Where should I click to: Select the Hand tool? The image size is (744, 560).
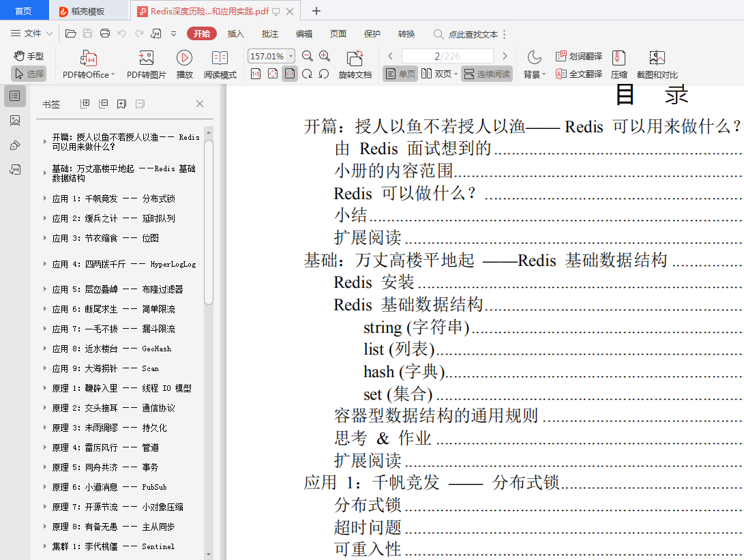click(29, 56)
